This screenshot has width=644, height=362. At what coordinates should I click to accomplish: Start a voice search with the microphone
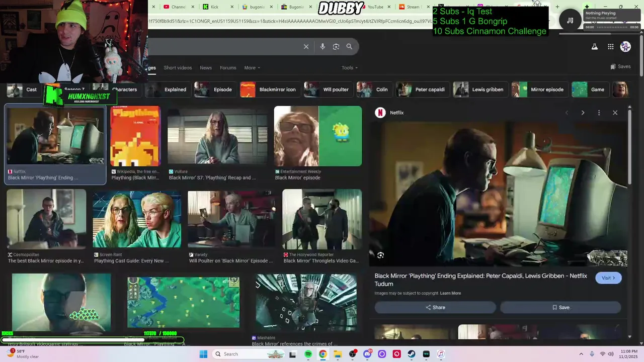click(323, 47)
